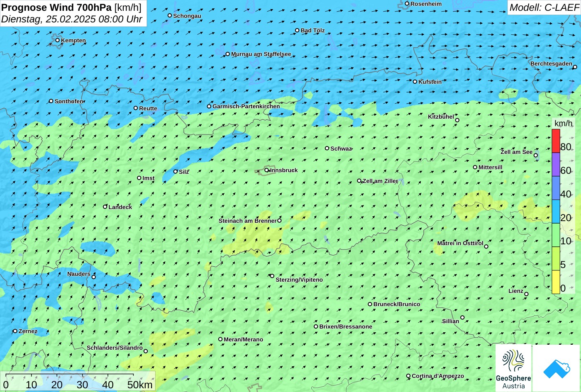
Task: Click the Sonthofen marker circle
Action: pyautogui.click(x=51, y=101)
